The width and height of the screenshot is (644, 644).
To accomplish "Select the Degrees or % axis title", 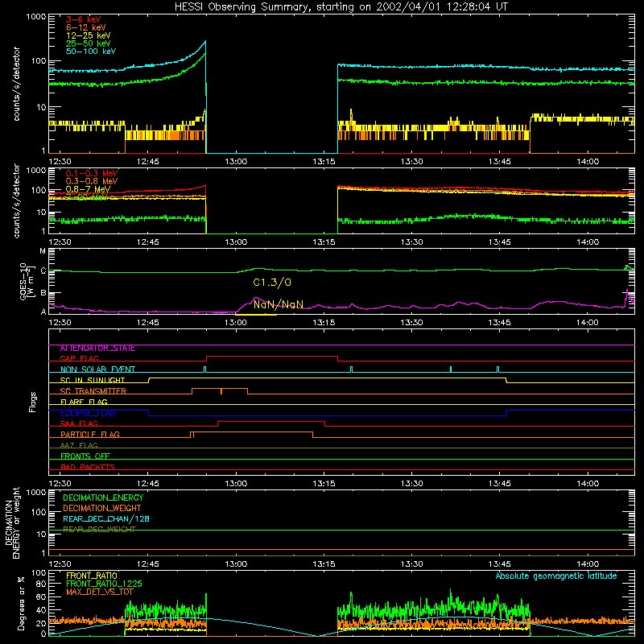I will 21,604.
